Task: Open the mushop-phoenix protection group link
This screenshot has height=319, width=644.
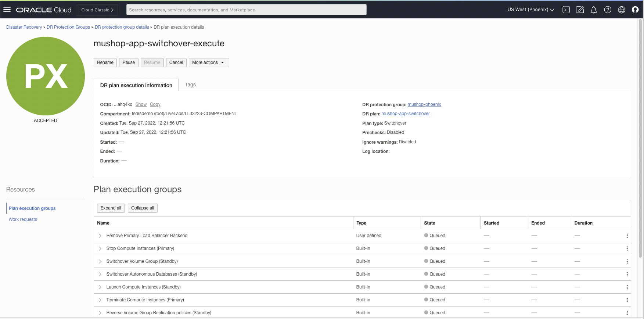Action: (x=424, y=104)
